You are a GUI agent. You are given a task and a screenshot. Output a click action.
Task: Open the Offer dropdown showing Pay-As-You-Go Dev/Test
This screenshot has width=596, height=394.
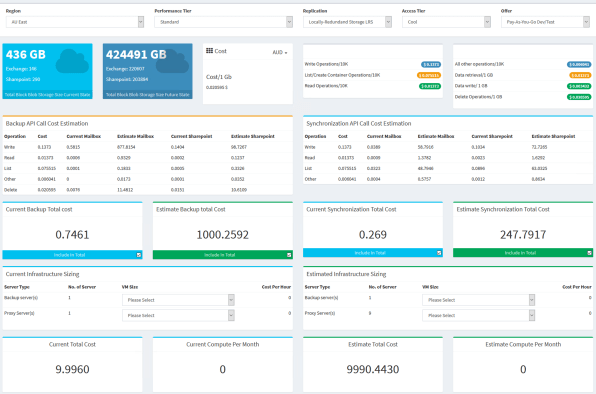tap(545, 22)
